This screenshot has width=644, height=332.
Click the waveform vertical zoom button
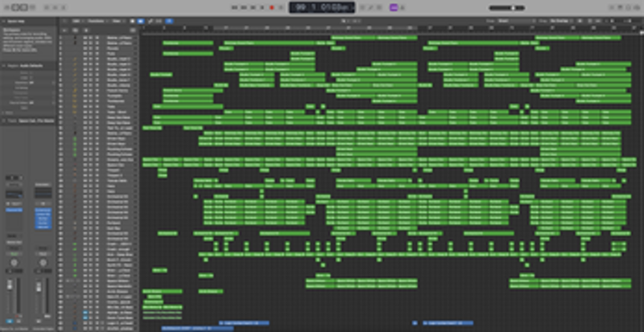coord(580,21)
